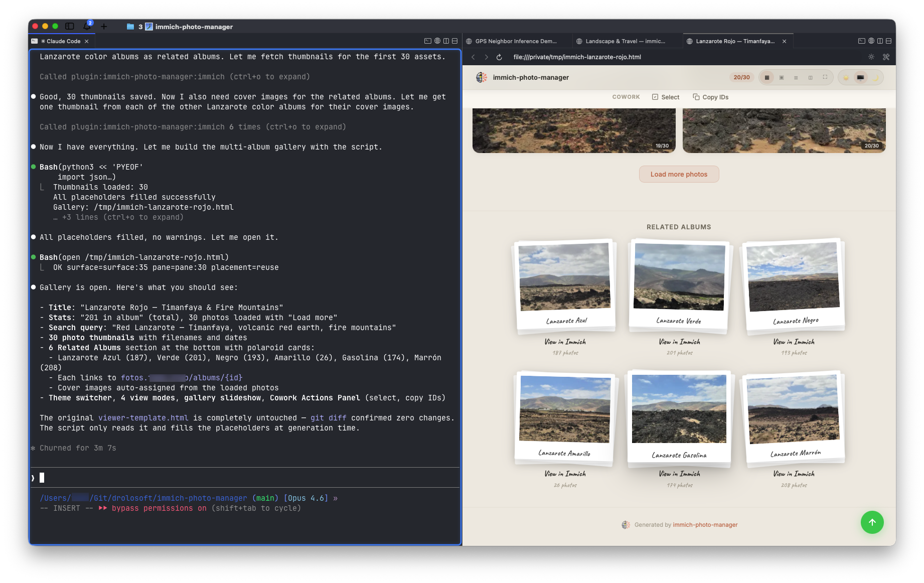Click 'Called plugin:immich-photo-manager:immich 6 times' line to expand
Viewport: 924px width, 583px height.
(193, 127)
